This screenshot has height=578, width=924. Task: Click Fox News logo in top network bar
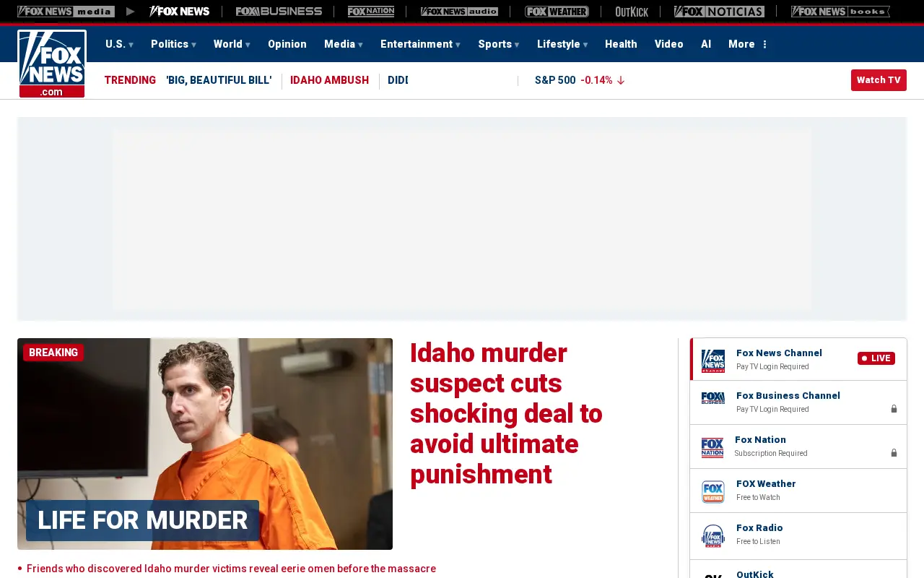click(x=179, y=12)
